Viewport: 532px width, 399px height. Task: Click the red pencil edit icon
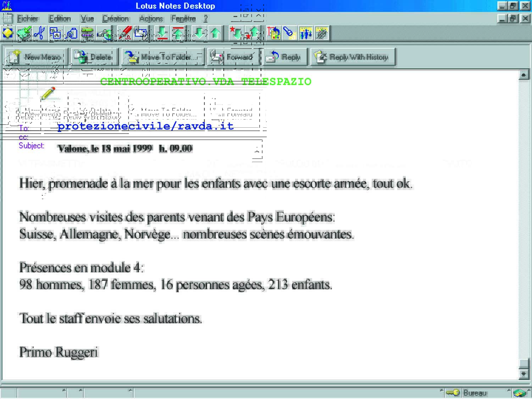coord(125,33)
